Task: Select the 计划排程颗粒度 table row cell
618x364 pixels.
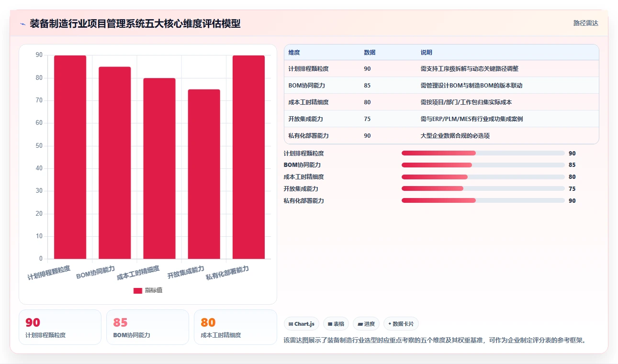Action: (x=308, y=69)
